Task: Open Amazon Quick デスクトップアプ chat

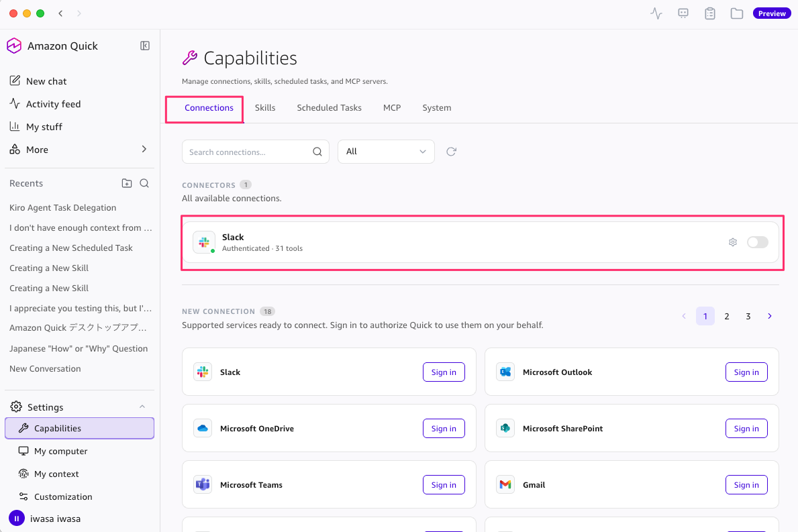Action: click(x=79, y=328)
